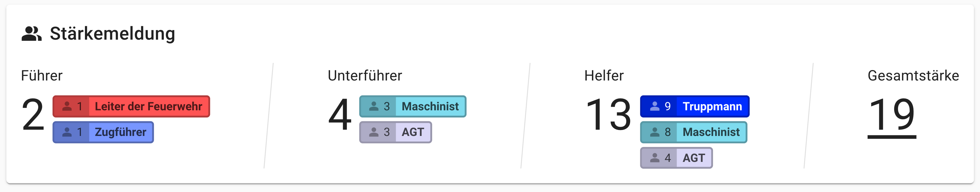
Task: Click the Helfer count number 13
Action: pos(608,115)
